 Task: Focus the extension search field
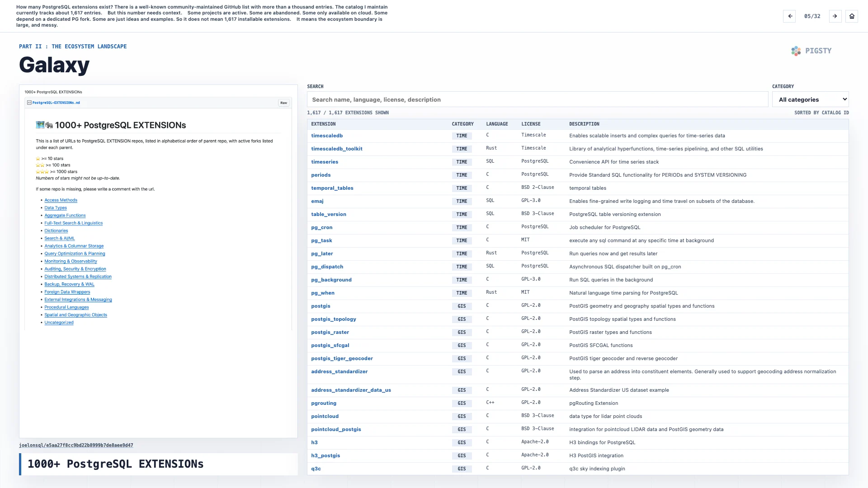[538, 99]
